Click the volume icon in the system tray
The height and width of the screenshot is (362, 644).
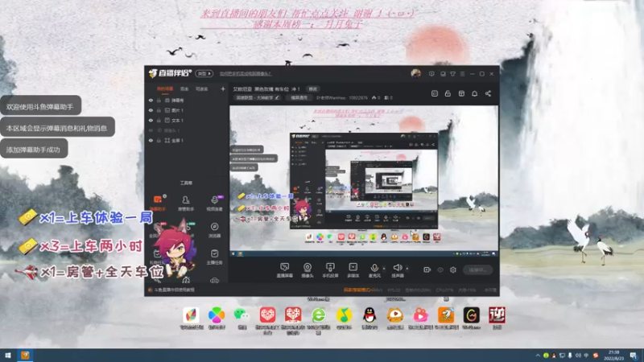(578, 356)
